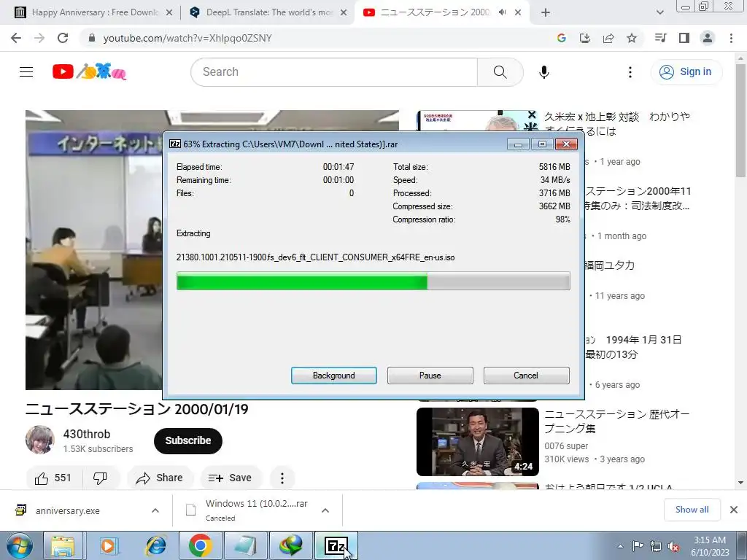
Task: Open Action Center flag tray icon
Action: tap(638, 546)
